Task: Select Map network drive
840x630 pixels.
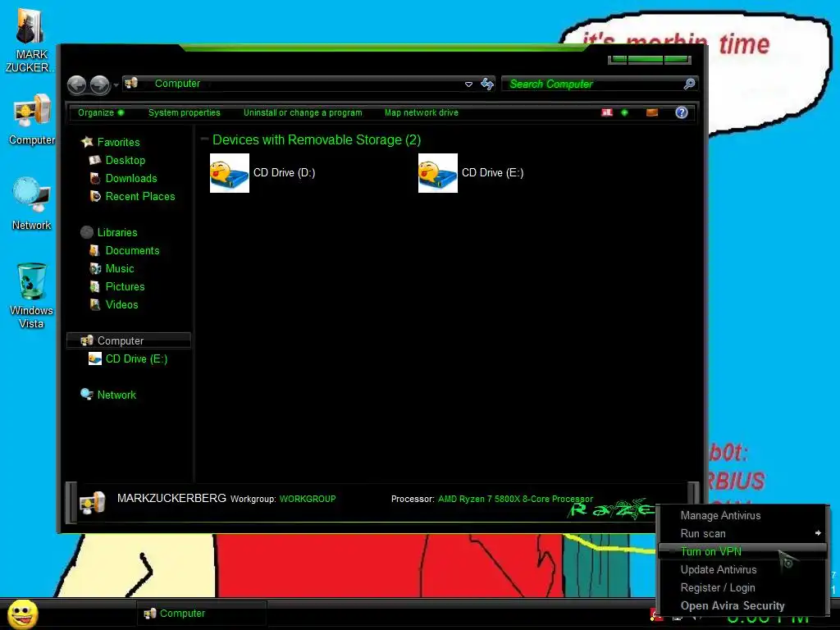Action: click(422, 112)
